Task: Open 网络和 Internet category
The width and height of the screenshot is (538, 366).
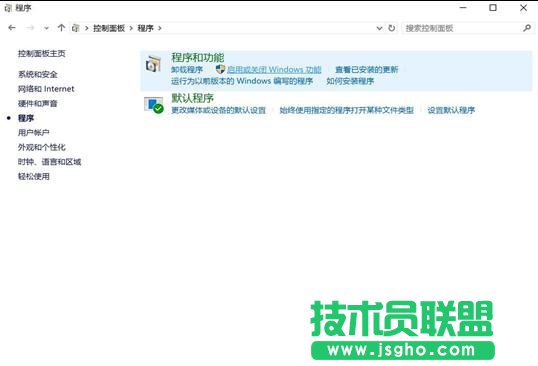Action: click(46, 89)
